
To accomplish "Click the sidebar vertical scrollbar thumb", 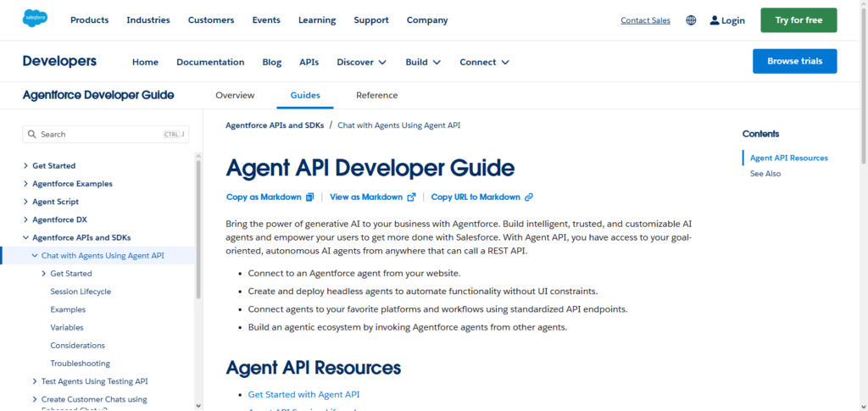I will [198, 229].
